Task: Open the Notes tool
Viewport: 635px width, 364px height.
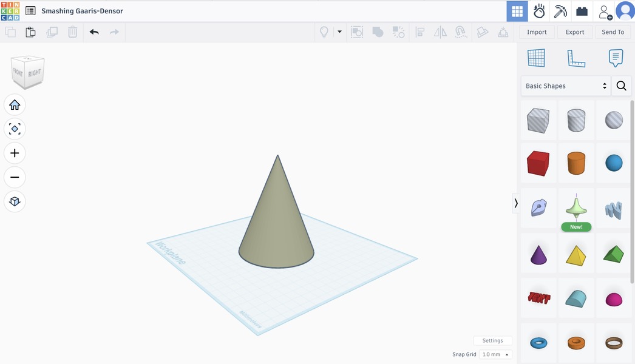Action: pos(616,58)
